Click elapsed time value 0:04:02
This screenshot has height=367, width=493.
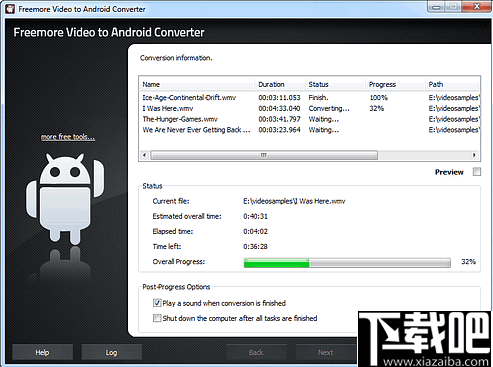point(255,231)
